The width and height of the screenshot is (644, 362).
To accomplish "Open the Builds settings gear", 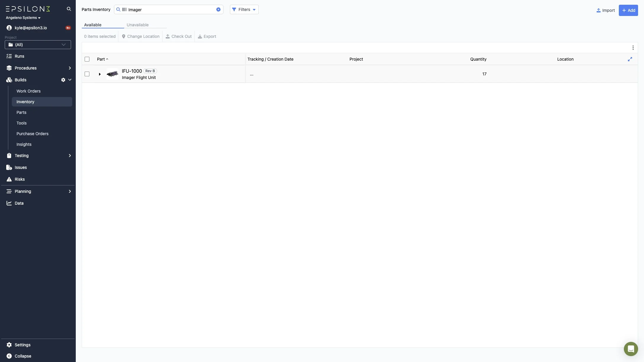I will [x=63, y=80].
